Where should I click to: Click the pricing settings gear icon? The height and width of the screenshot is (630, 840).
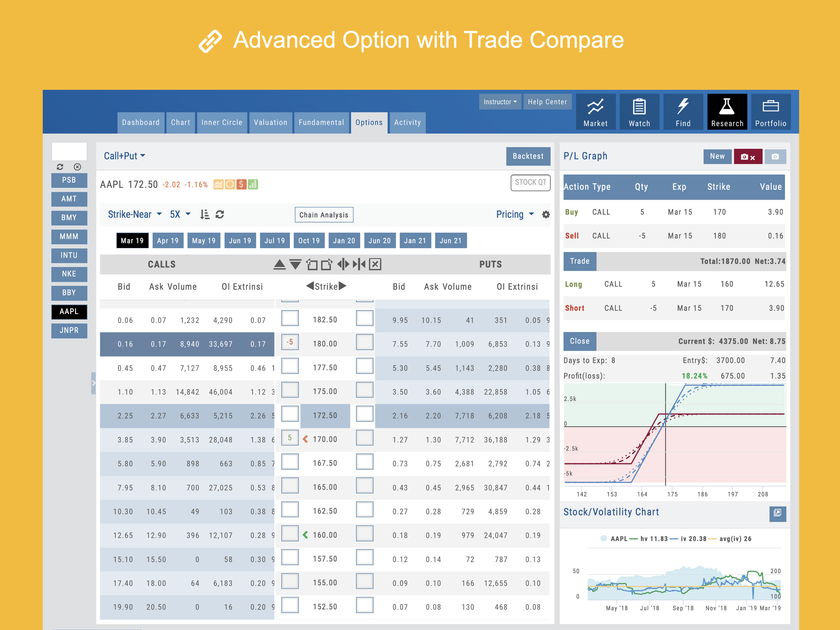point(545,215)
